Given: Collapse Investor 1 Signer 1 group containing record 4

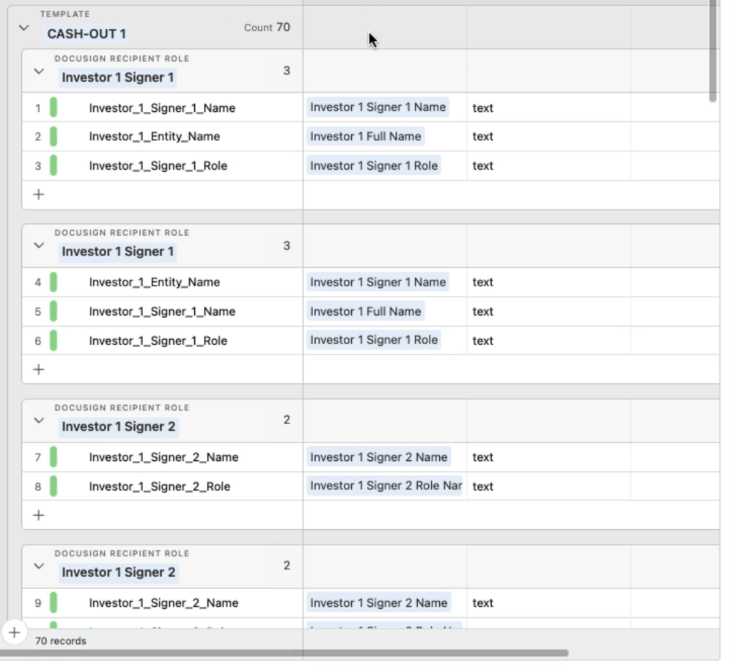Looking at the screenshot, I should 39,246.
